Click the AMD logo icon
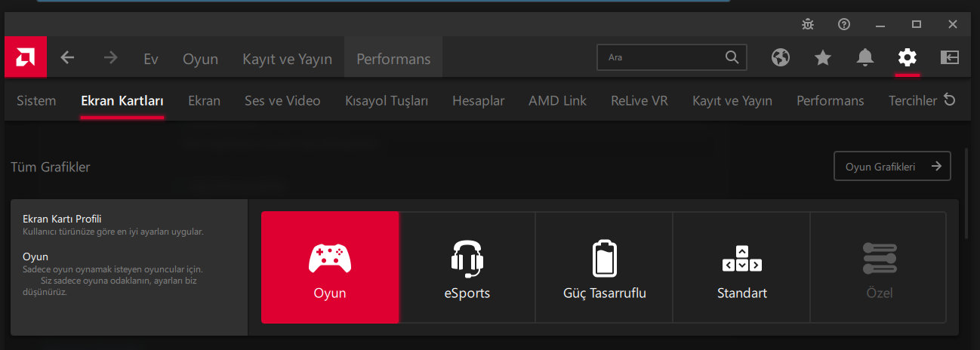Viewport: 980px width, 350px height. point(25,57)
